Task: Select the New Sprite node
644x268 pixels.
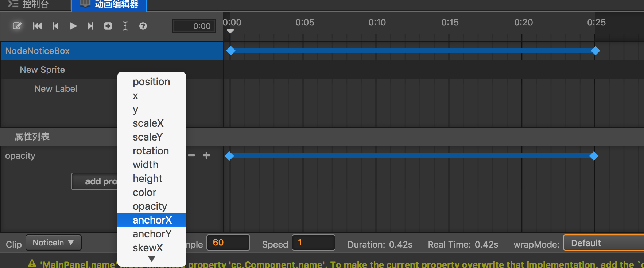Action: [42, 70]
